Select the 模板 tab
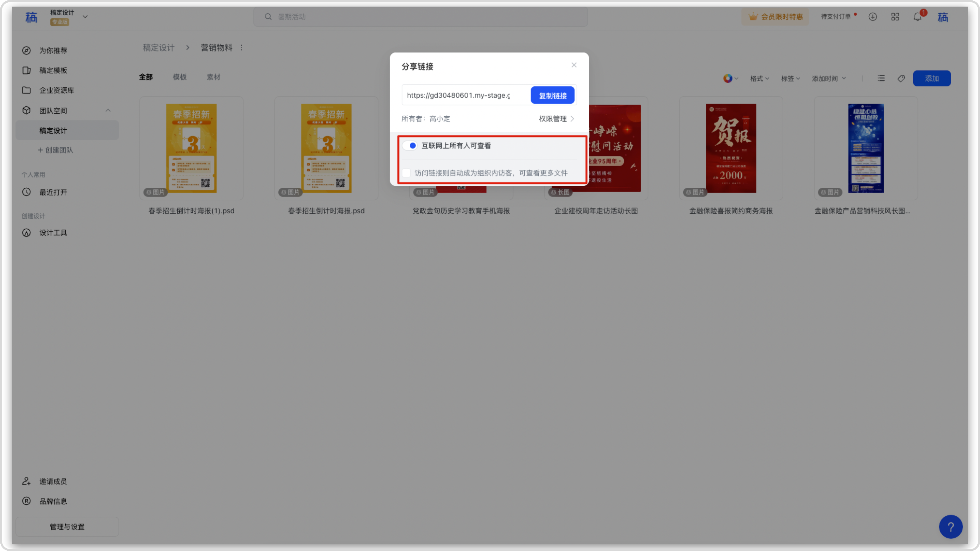The height and width of the screenshot is (551, 980). [x=180, y=77]
